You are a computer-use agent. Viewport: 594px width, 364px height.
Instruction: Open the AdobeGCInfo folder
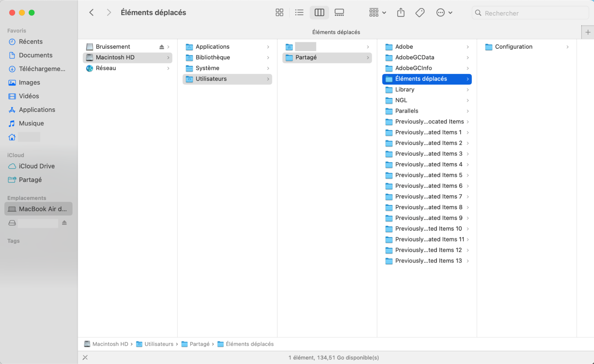(427, 68)
